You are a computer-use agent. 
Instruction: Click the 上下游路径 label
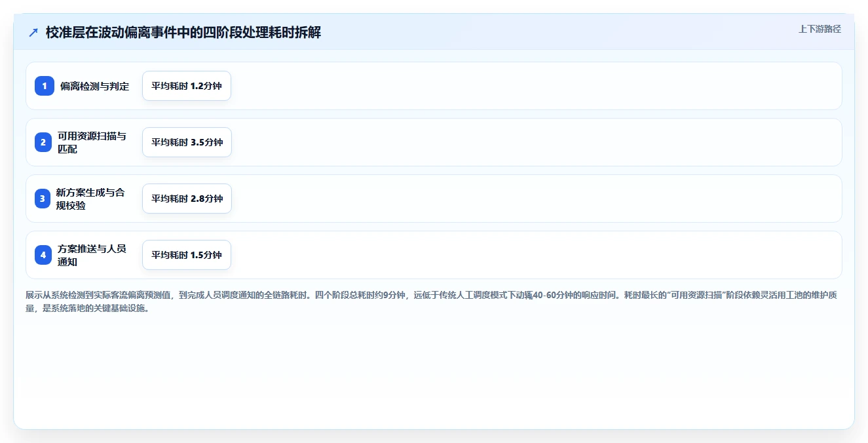click(820, 29)
